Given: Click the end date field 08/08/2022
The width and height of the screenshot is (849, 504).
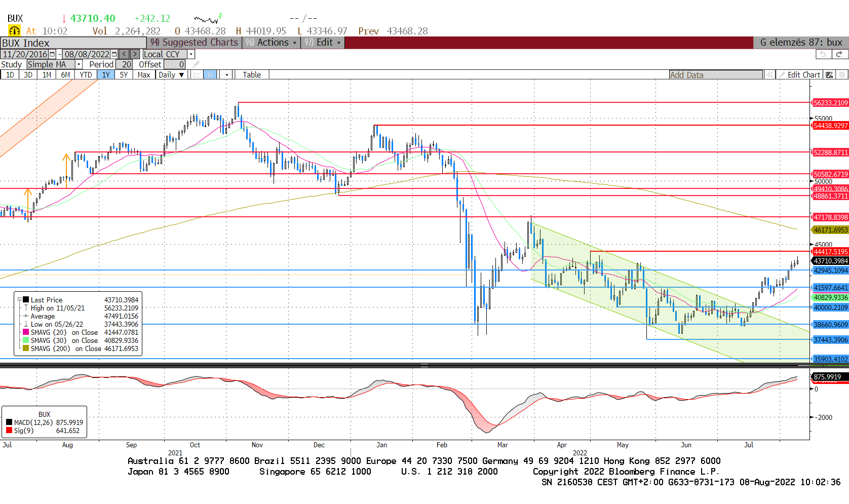Looking at the screenshot, I should (87, 54).
